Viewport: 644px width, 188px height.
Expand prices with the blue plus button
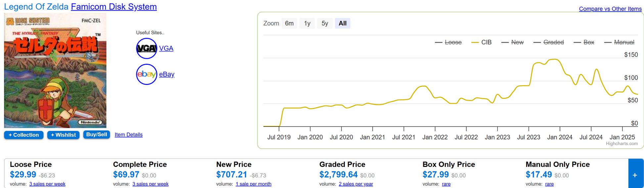(635, 175)
